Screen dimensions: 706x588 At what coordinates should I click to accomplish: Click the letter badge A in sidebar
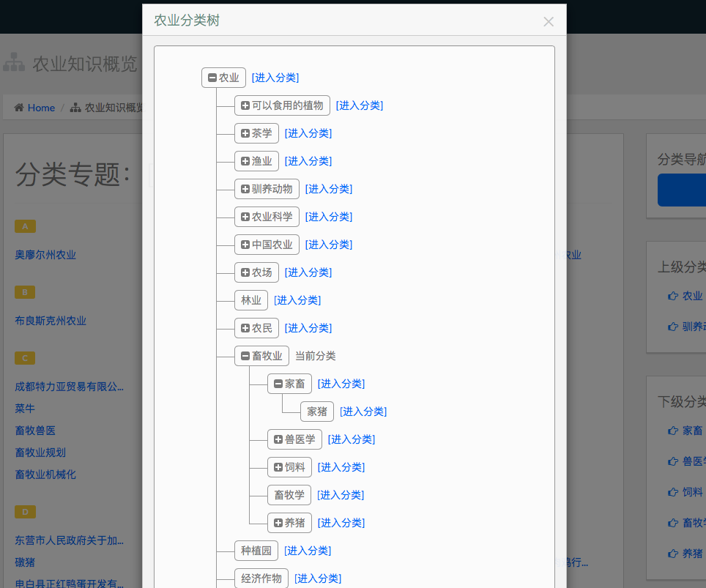coord(25,226)
